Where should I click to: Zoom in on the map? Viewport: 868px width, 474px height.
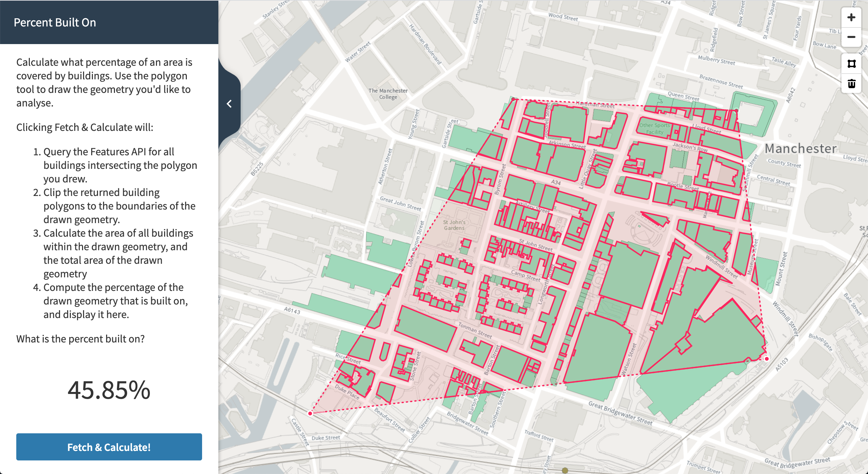coord(851,18)
